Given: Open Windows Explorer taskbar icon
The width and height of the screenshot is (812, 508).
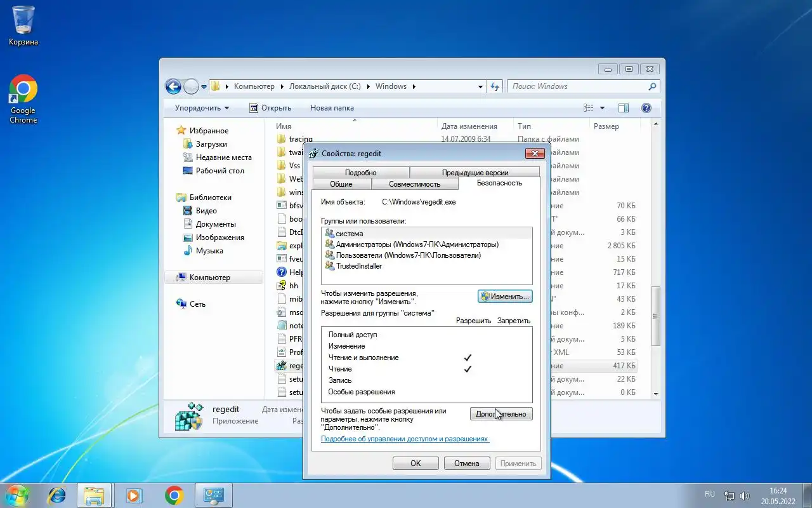Looking at the screenshot, I should tap(95, 495).
